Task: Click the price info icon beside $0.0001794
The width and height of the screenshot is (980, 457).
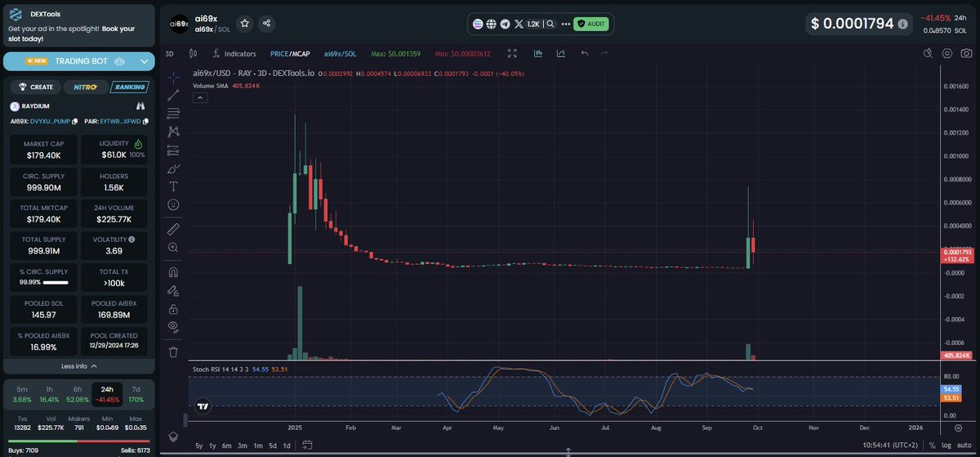Action: pyautogui.click(x=902, y=25)
